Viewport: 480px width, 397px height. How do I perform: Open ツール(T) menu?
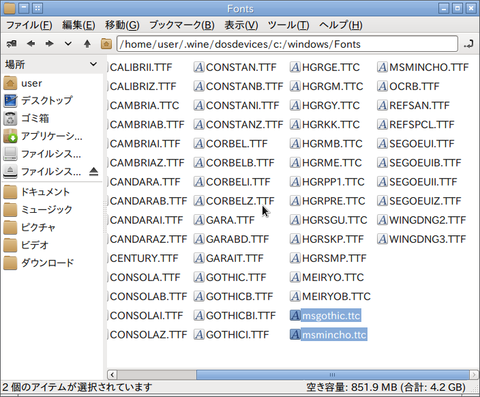click(288, 25)
